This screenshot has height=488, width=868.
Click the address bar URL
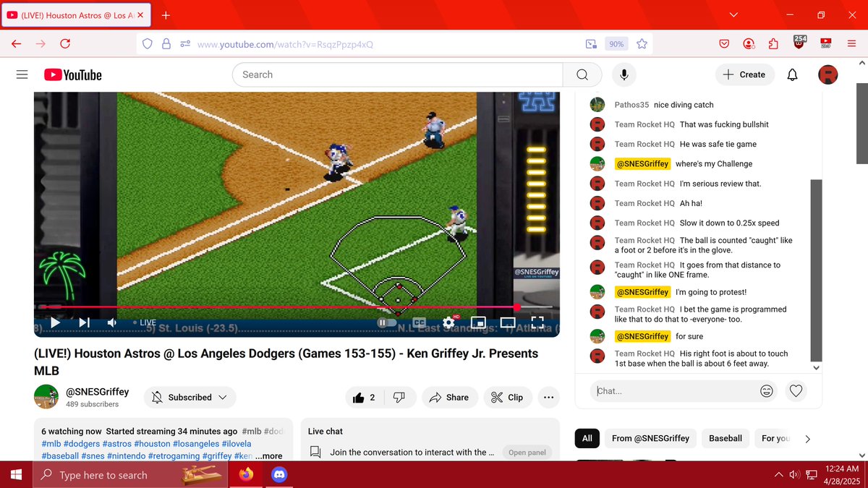coord(285,44)
